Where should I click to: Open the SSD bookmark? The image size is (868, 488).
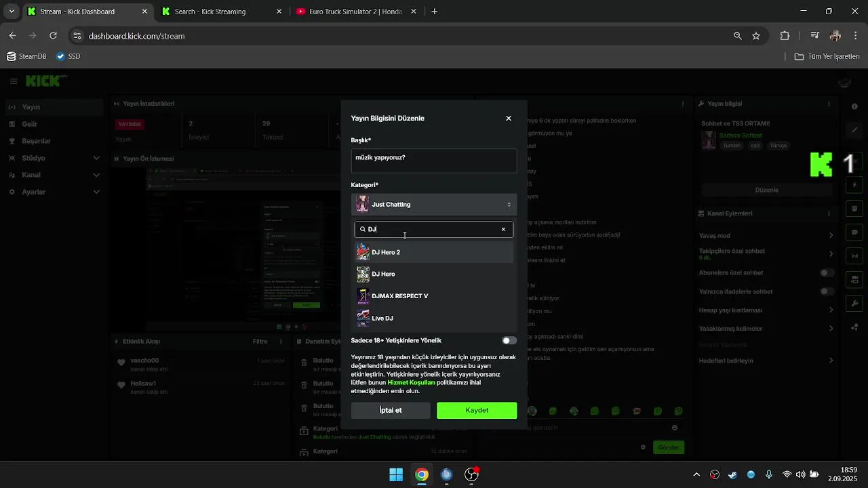68,56
